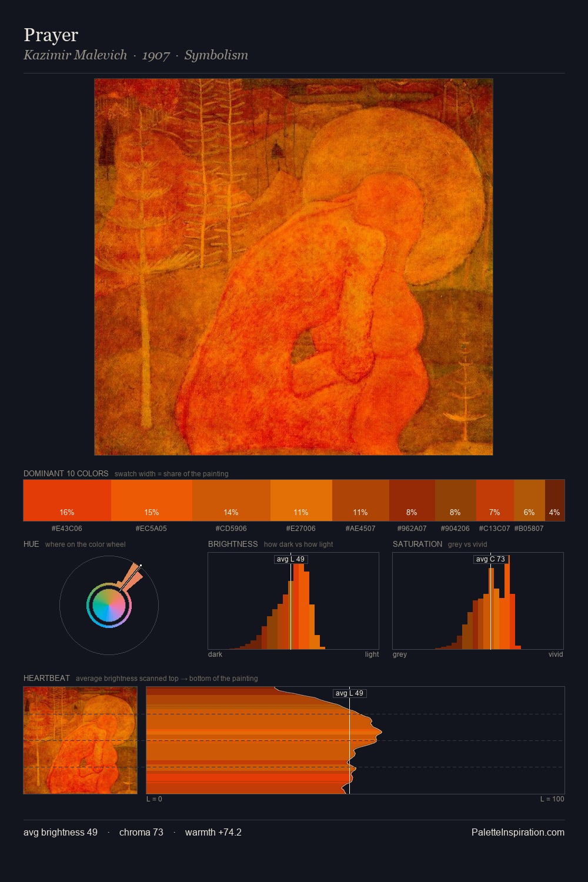Pick the #AE4507 11% swatch
Screen dimensions: 588x882
(360, 500)
